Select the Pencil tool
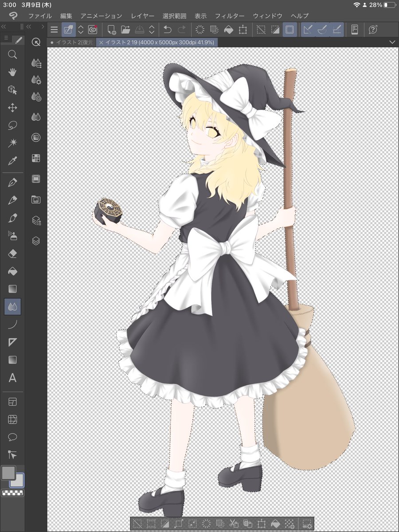This screenshot has height=532, width=399. point(12,200)
